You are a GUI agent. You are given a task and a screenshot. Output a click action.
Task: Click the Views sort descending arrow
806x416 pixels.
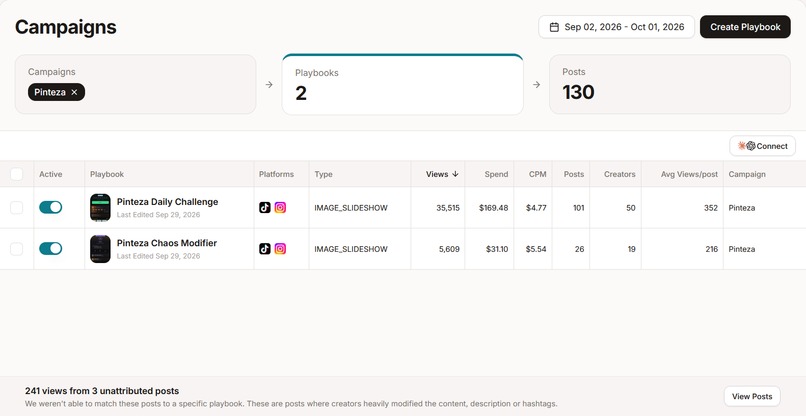click(455, 174)
